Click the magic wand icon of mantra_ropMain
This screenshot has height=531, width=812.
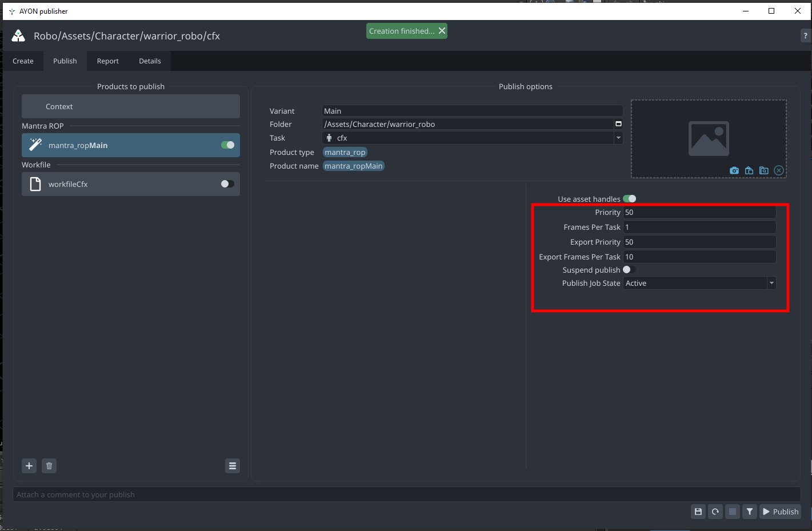point(35,145)
